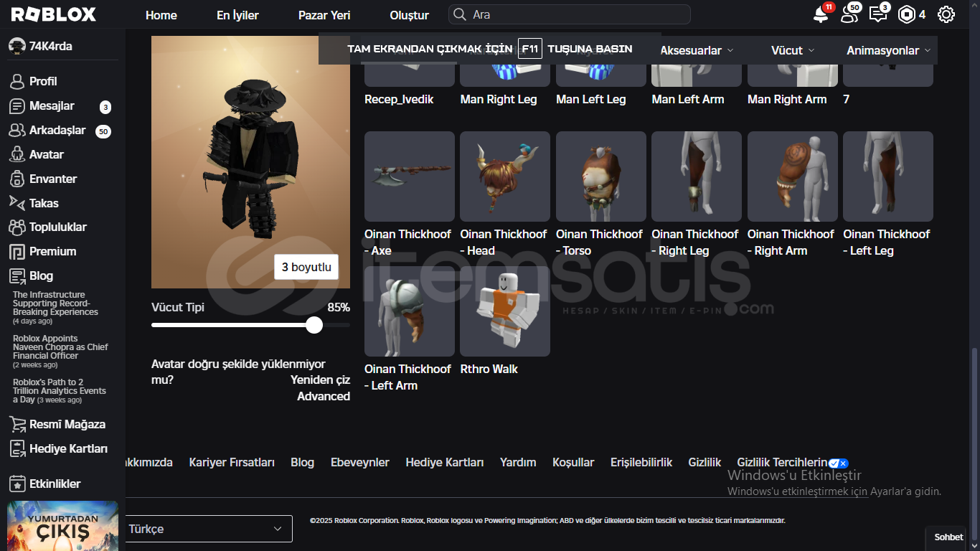Click the Ara search field
980x551 pixels.
570,14
